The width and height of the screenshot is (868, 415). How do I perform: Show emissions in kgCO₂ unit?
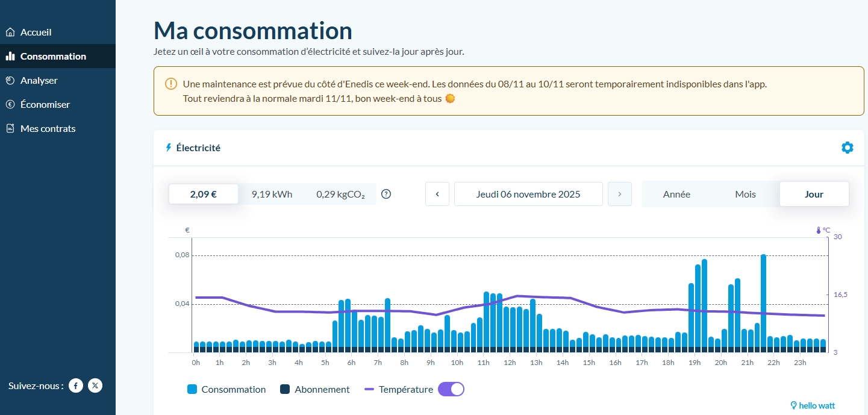pos(340,194)
